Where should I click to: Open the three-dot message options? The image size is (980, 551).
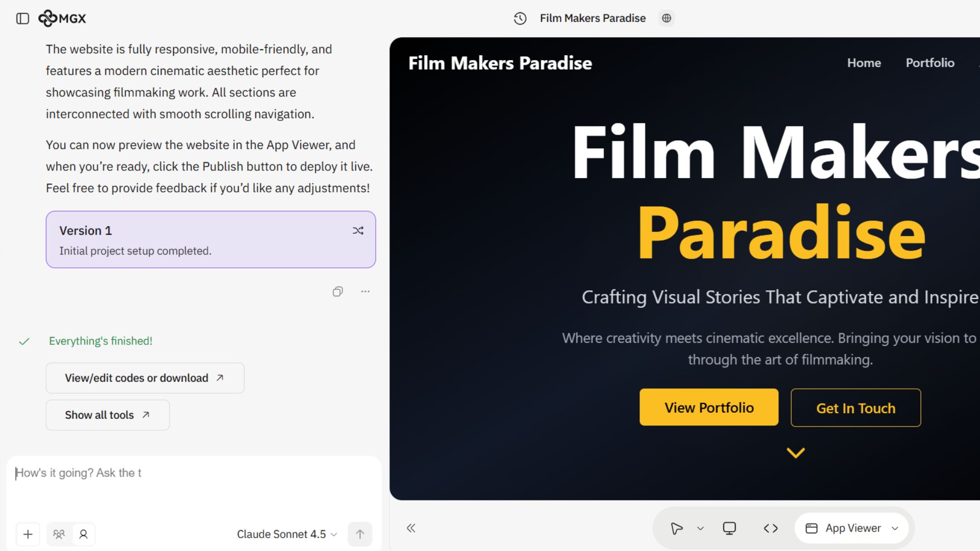pyautogui.click(x=365, y=292)
